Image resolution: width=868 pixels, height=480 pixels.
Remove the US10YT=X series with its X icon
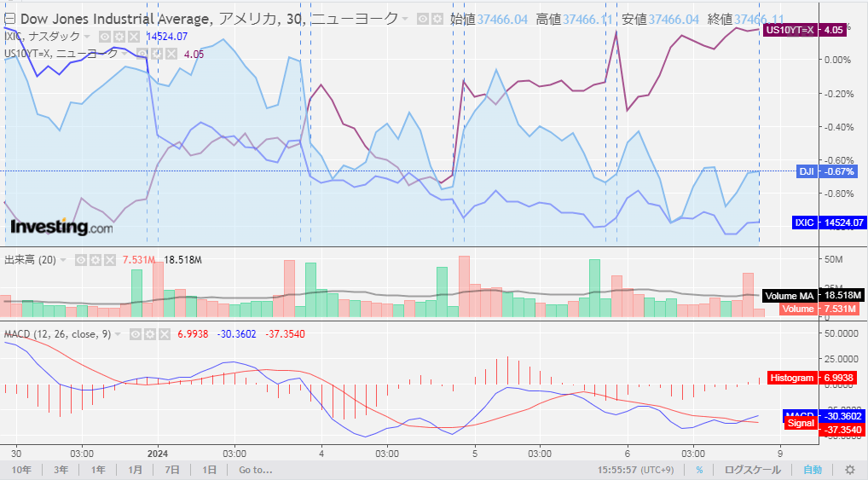(x=171, y=54)
